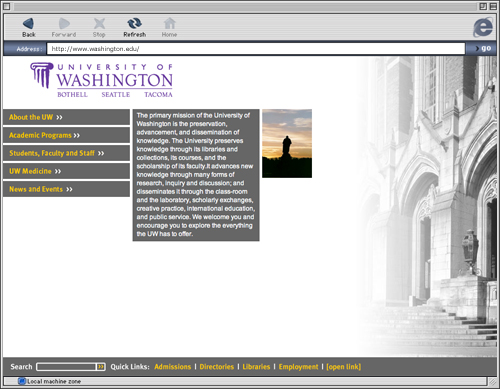Open the Directories quick link
The width and height of the screenshot is (500, 389).
[x=217, y=367]
